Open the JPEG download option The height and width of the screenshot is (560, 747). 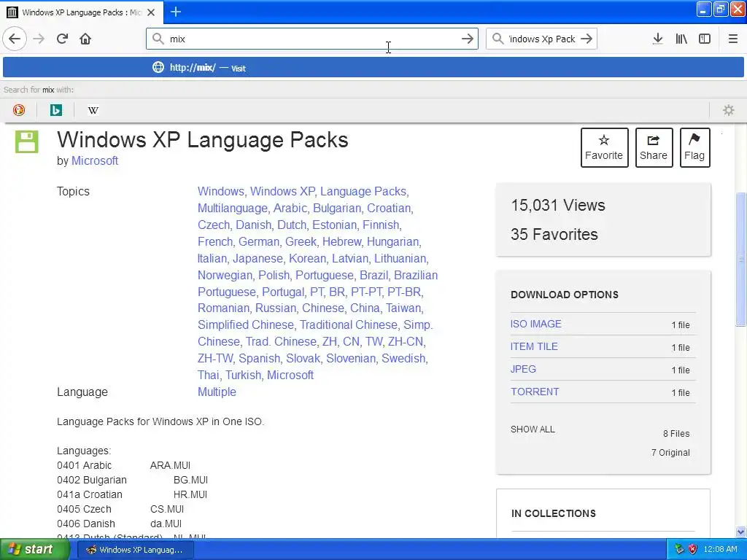pyautogui.click(x=523, y=369)
